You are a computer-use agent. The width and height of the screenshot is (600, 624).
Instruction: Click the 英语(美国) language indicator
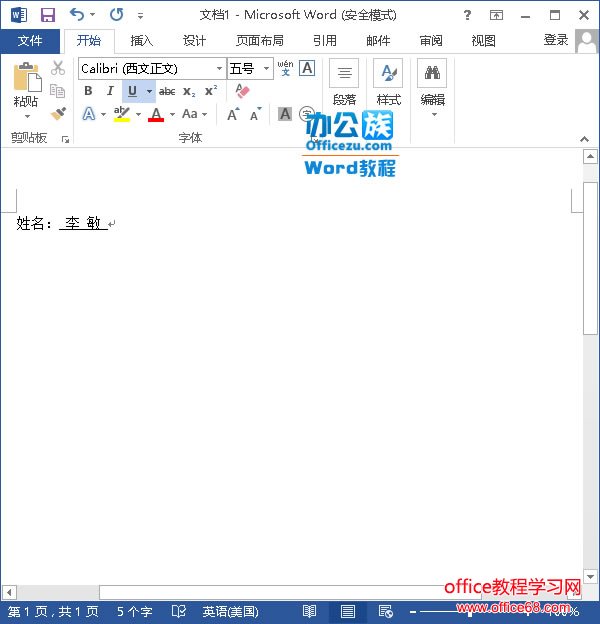tap(230, 611)
